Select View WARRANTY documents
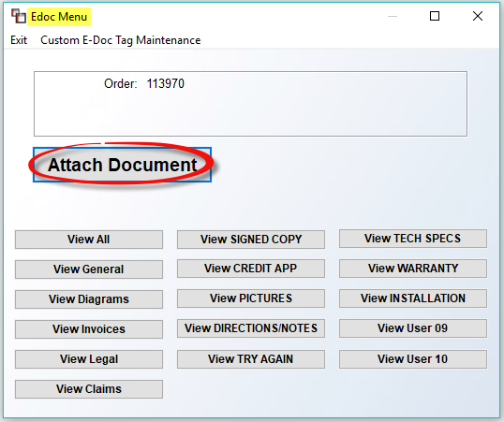Viewport: 504px width, 422px height. tap(413, 269)
